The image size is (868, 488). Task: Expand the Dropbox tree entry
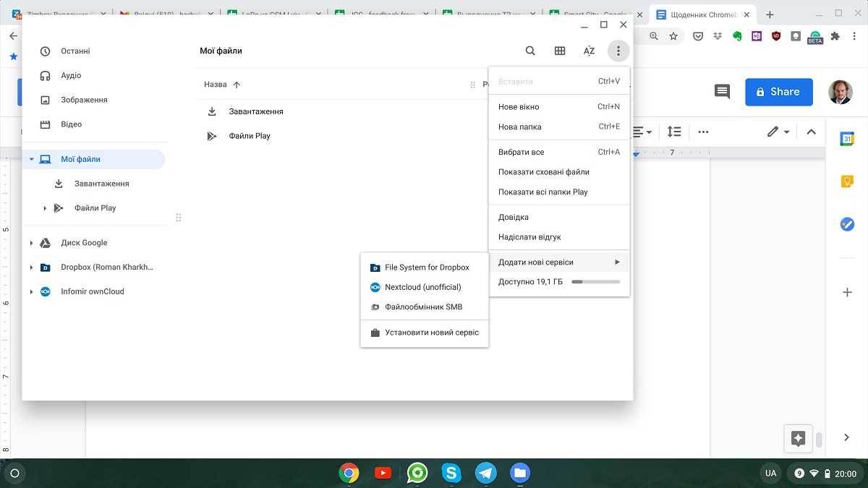[x=31, y=267]
